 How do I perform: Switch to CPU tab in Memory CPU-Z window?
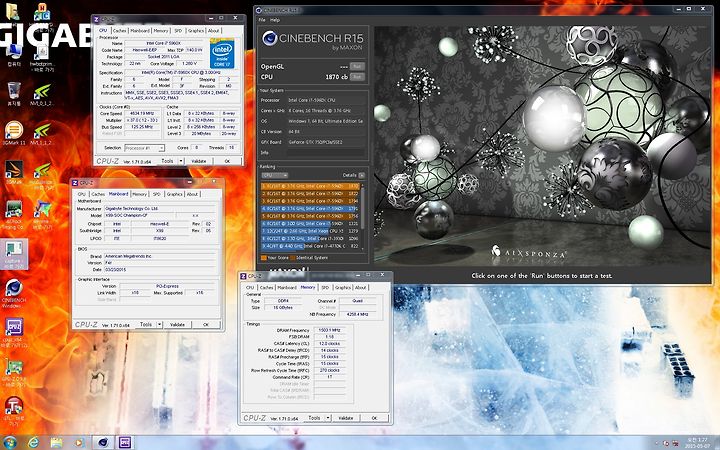250,287
